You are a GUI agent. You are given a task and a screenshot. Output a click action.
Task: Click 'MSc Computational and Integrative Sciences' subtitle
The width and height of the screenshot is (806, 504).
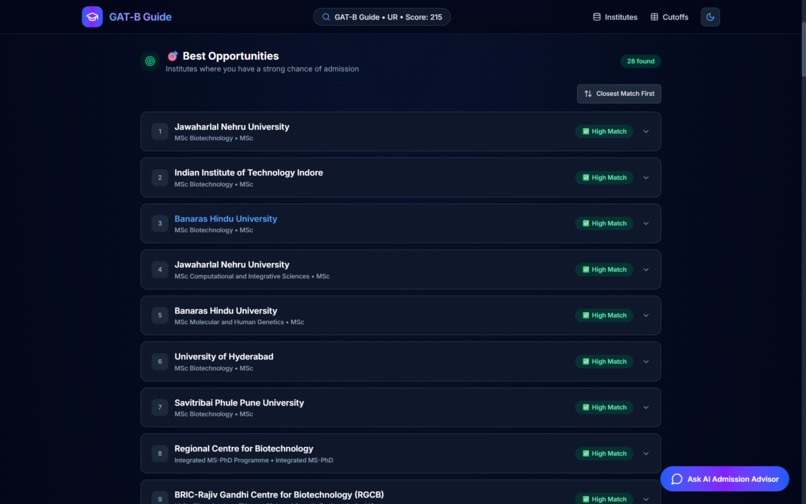click(x=242, y=276)
